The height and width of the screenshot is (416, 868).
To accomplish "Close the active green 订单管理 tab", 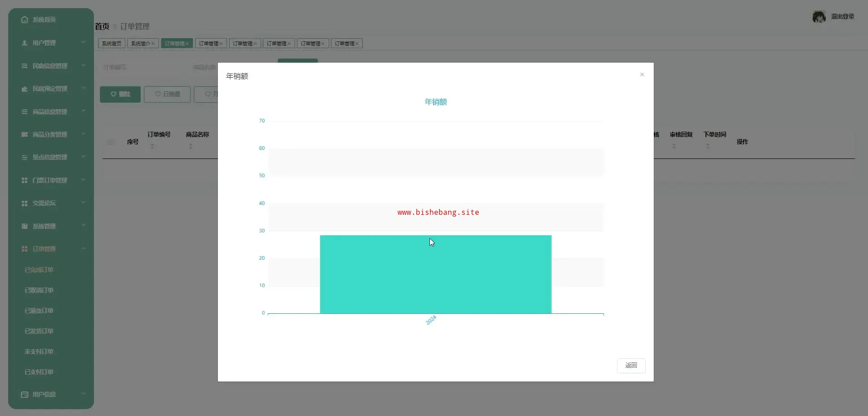I will pos(187,44).
